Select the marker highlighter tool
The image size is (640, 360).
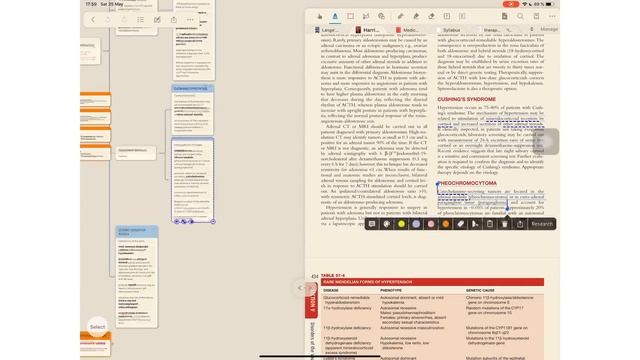tap(416, 16)
